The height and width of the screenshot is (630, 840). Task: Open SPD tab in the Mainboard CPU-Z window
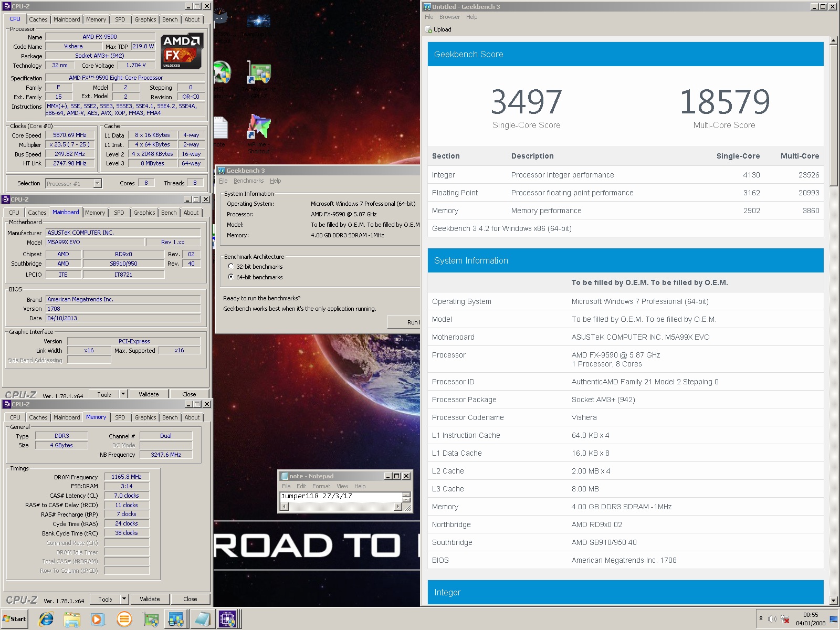[119, 213]
